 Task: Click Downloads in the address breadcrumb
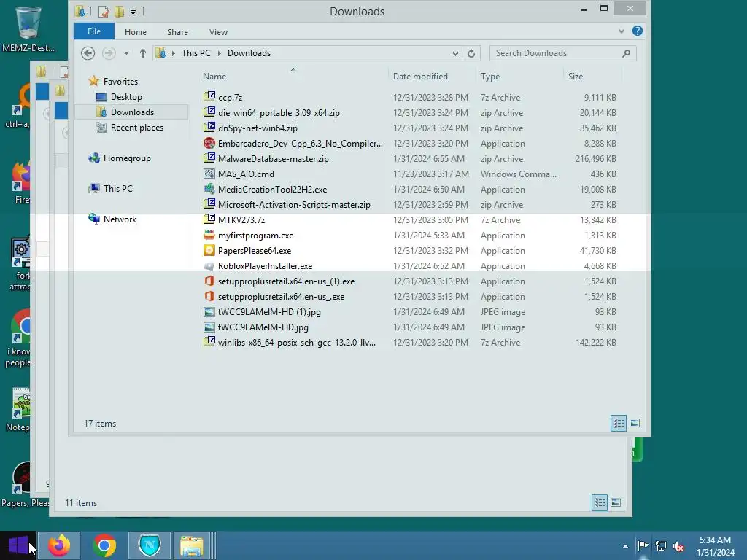coord(249,53)
